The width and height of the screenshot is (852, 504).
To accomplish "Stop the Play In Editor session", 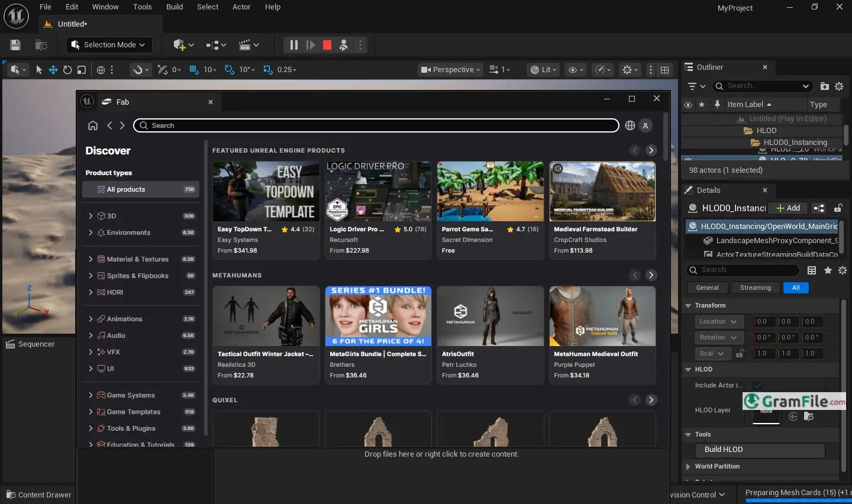I will tap(327, 45).
